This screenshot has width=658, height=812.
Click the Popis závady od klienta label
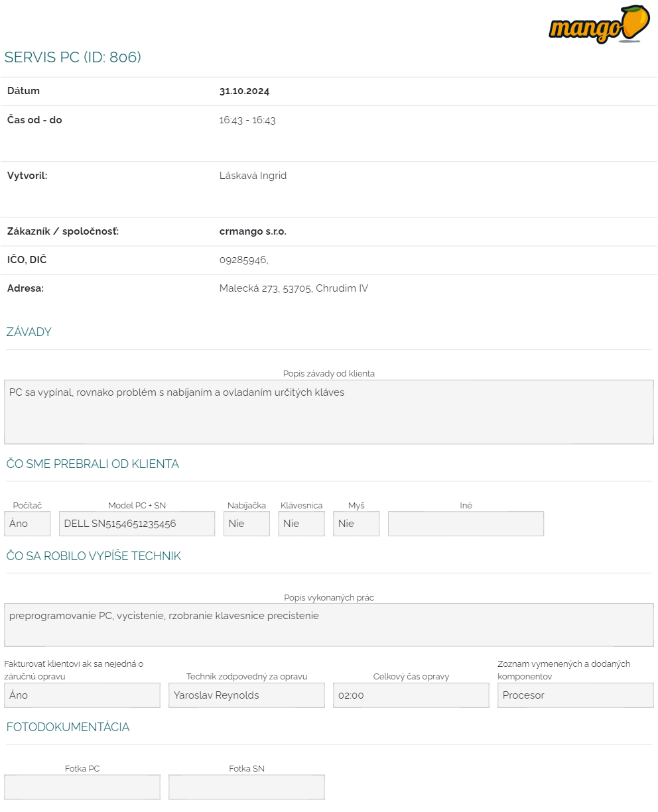[x=329, y=374]
